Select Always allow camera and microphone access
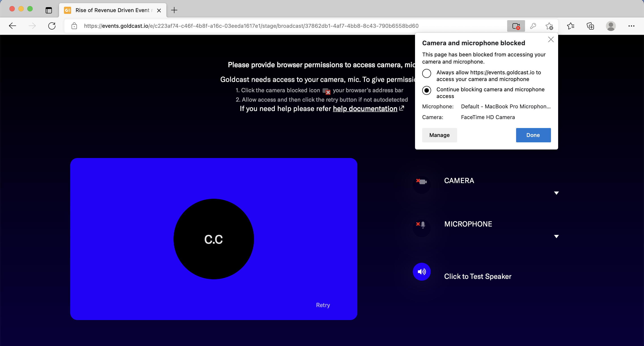Viewport: 644px width, 346px height. [x=426, y=74]
